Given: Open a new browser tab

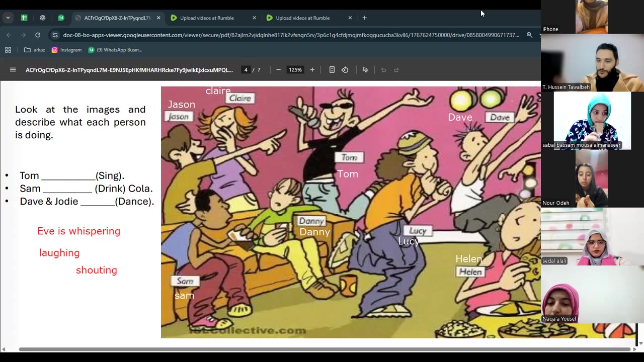Looking at the screenshot, I should click(365, 18).
